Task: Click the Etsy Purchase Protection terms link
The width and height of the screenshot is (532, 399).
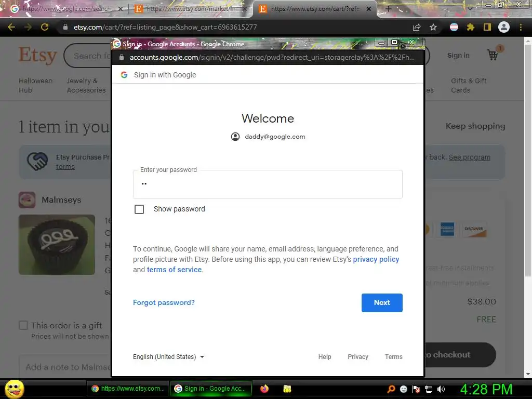Action: coord(65,167)
